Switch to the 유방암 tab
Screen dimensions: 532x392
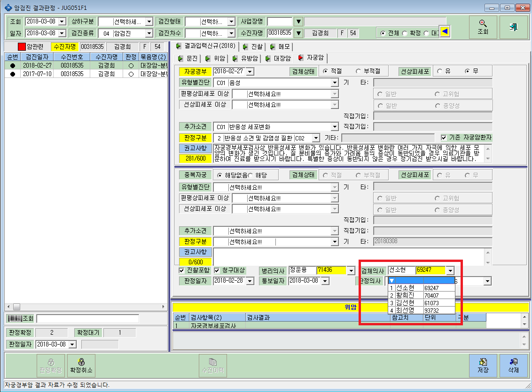coord(246,58)
